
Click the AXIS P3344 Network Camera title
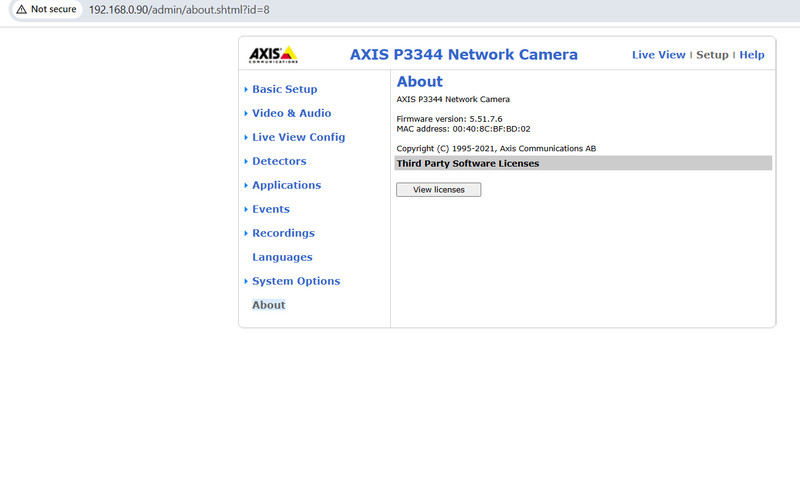coord(463,55)
